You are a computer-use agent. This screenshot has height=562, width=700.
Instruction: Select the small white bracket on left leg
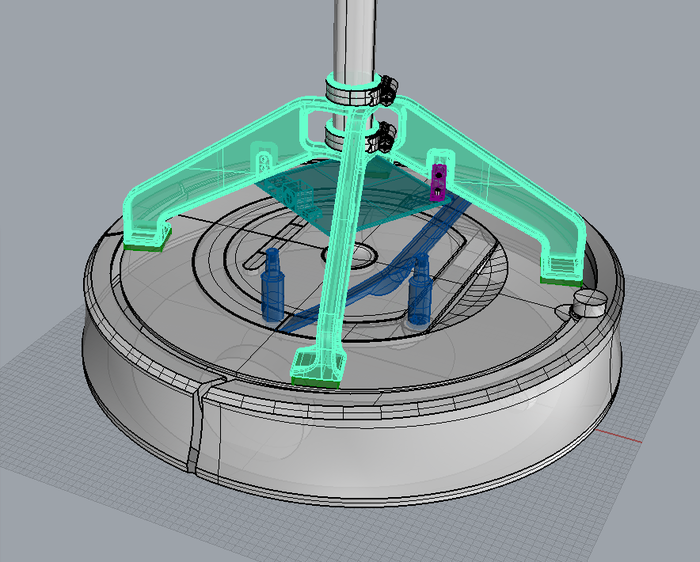(x=264, y=162)
